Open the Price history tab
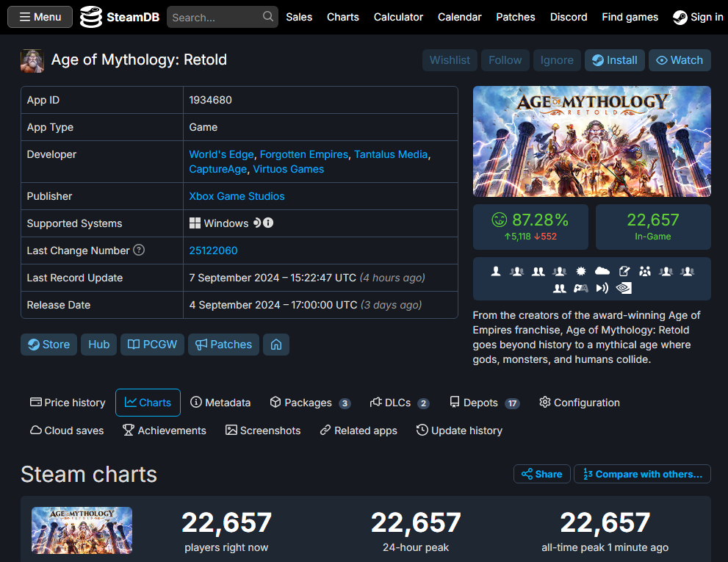728x562 pixels. (67, 403)
